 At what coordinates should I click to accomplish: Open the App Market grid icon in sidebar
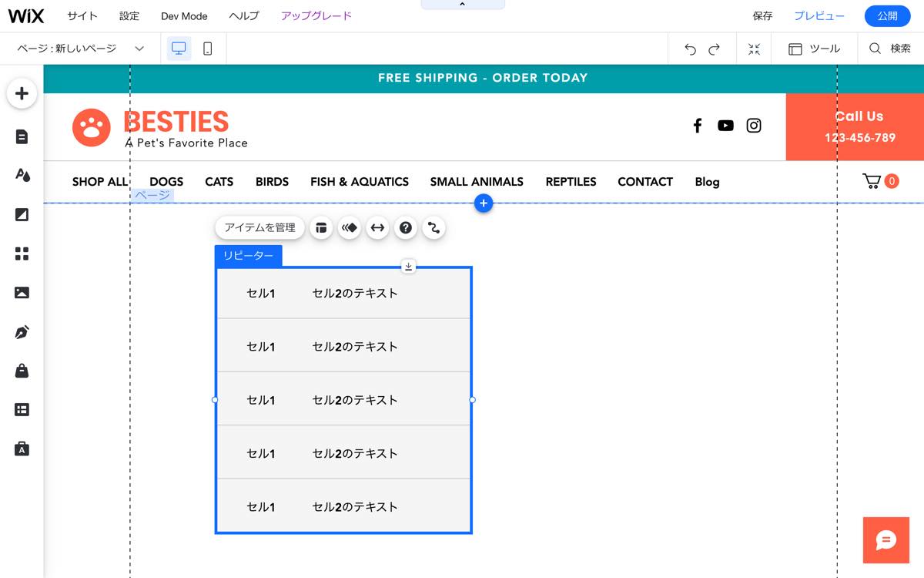[x=22, y=253]
